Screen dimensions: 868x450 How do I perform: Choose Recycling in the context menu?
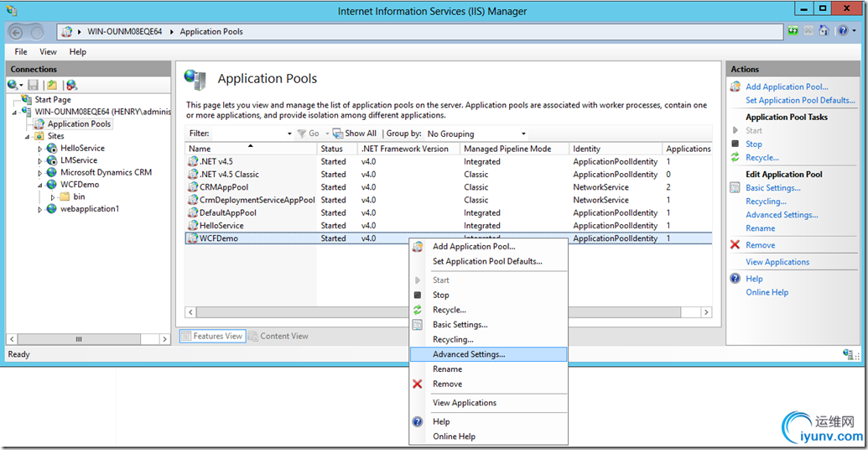point(488,340)
